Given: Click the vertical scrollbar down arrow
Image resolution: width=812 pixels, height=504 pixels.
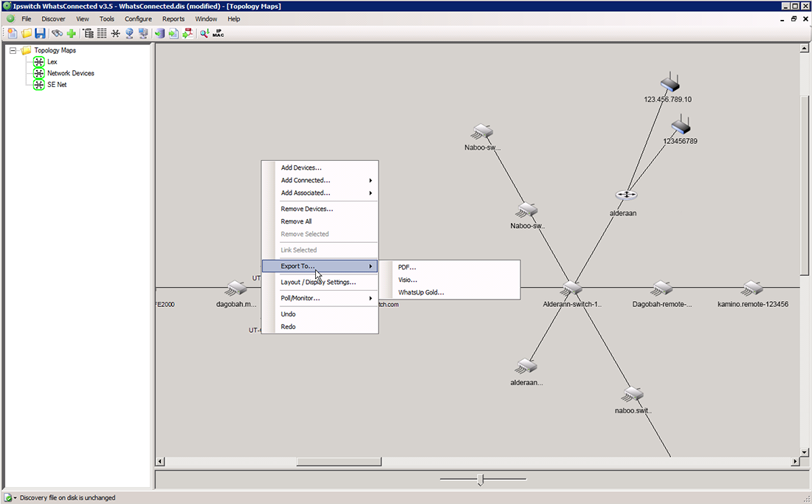Looking at the screenshot, I should (804, 452).
